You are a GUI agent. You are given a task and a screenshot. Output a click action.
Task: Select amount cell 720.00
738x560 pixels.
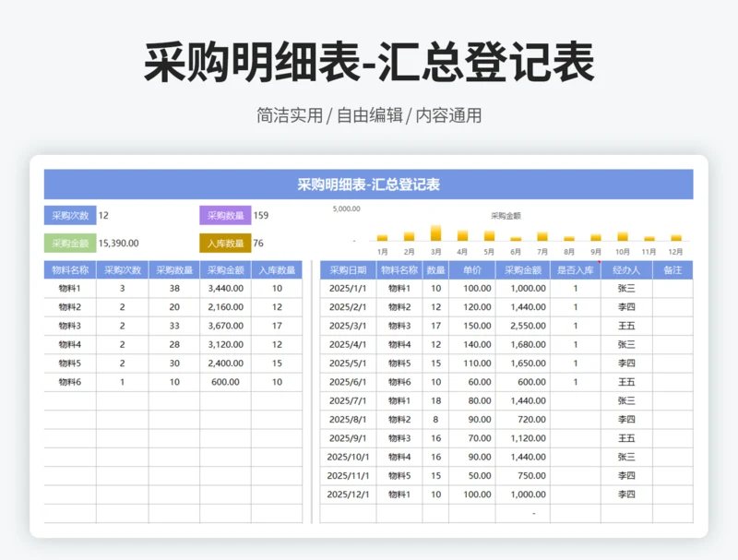[523, 419]
